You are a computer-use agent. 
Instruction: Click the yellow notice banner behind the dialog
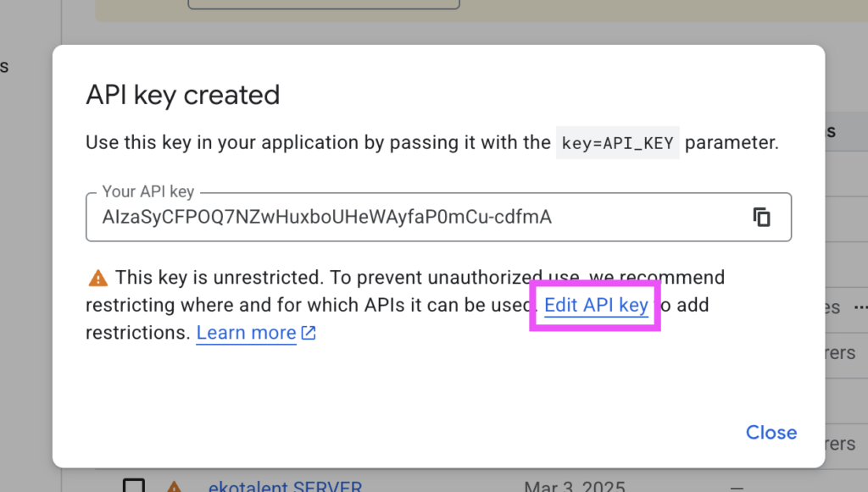coord(593,10)
